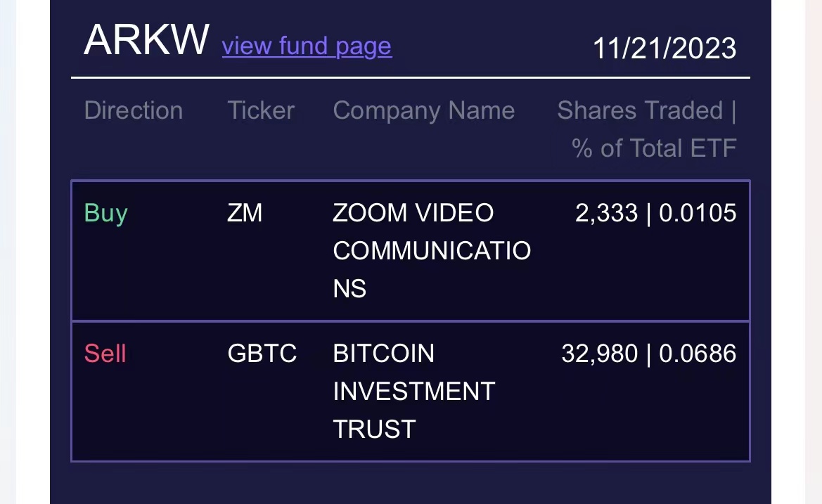Select the ZM ticker cell
This screenshot has width=822, height=504.
pos(245,213)
